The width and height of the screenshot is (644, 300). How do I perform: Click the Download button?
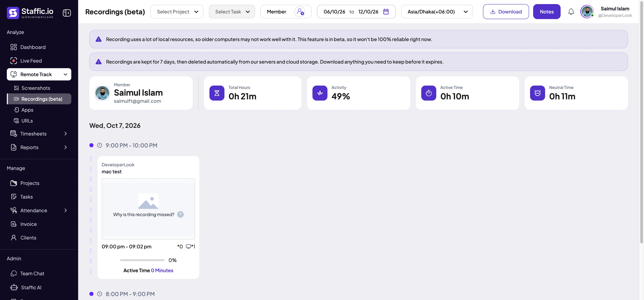[506, 11]
